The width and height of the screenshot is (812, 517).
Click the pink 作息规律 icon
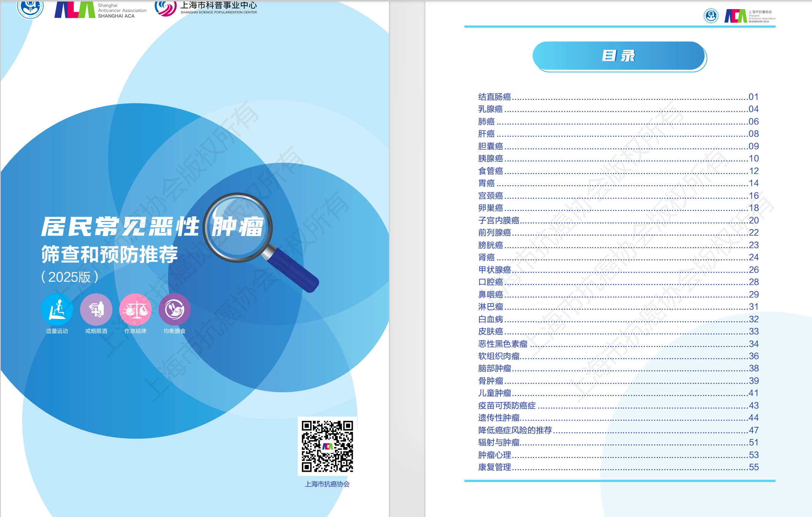point(135,309)
